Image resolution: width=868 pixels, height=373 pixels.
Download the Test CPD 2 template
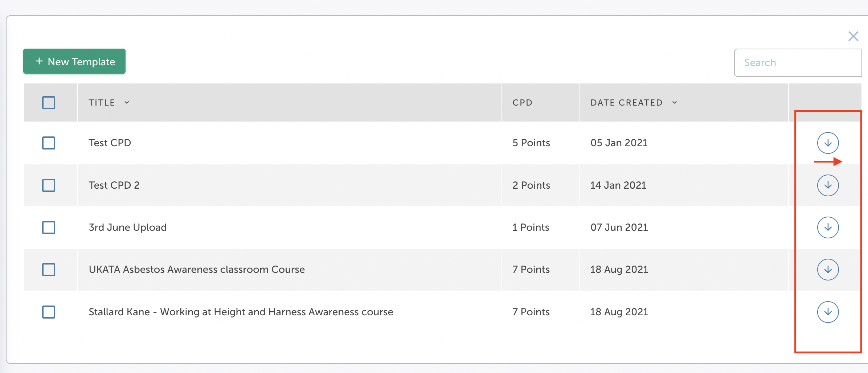(x=828, y=185)
